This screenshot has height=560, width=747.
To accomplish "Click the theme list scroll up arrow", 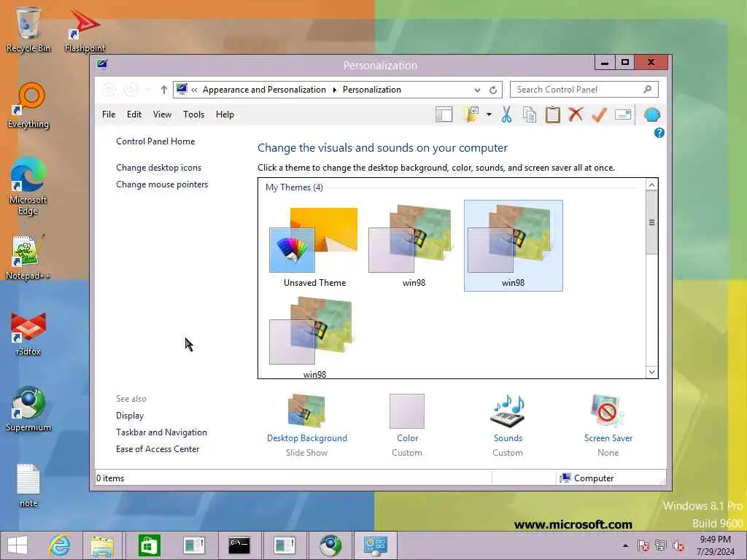I will click(651, 184).
